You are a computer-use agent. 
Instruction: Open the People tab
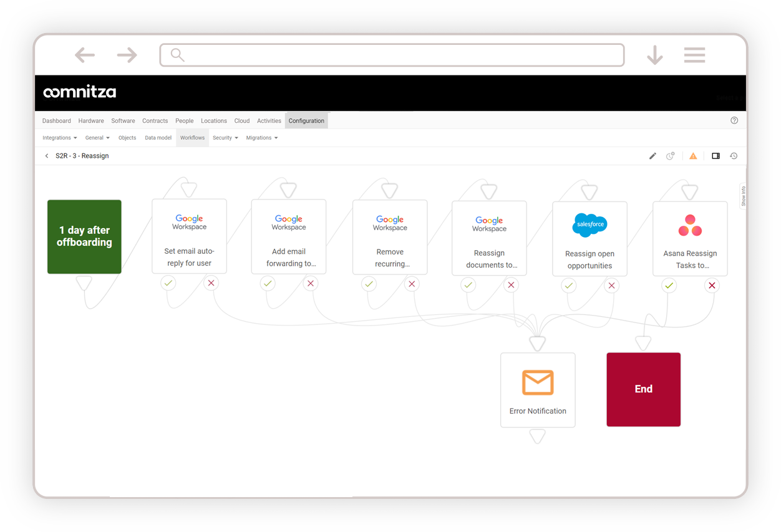tap(185, 121)
